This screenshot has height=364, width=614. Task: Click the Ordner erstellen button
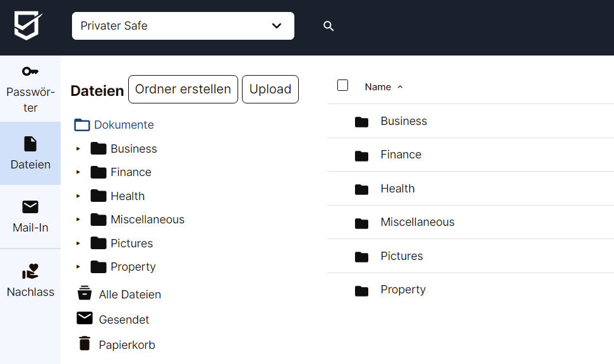coord(183,89)
